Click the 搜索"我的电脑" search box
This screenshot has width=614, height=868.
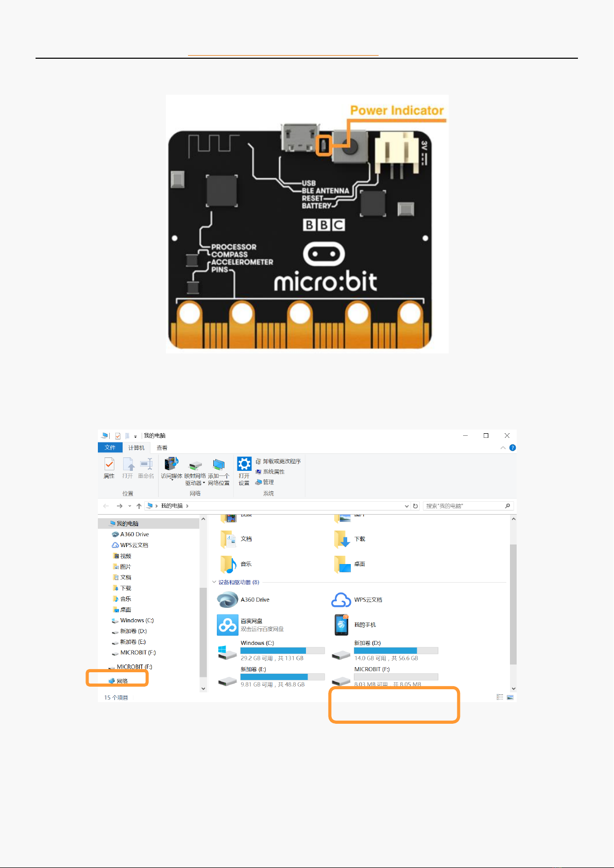464,506
